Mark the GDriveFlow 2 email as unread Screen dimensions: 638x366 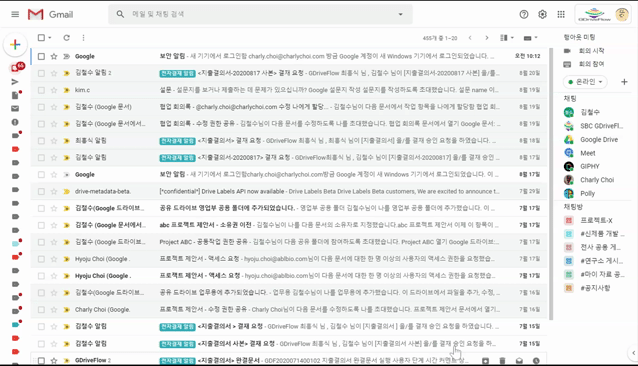tap(520, 361)
